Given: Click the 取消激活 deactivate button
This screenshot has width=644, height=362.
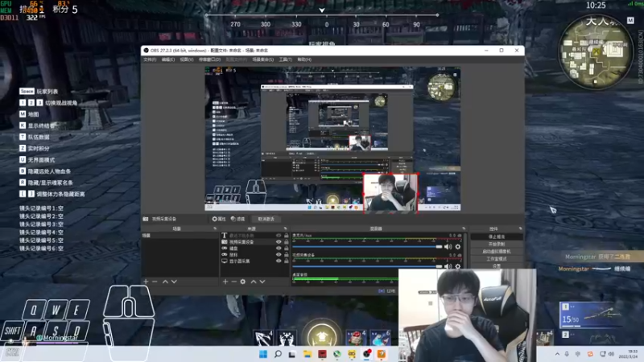Looking at the screenshot, I should tap(266, 219).
